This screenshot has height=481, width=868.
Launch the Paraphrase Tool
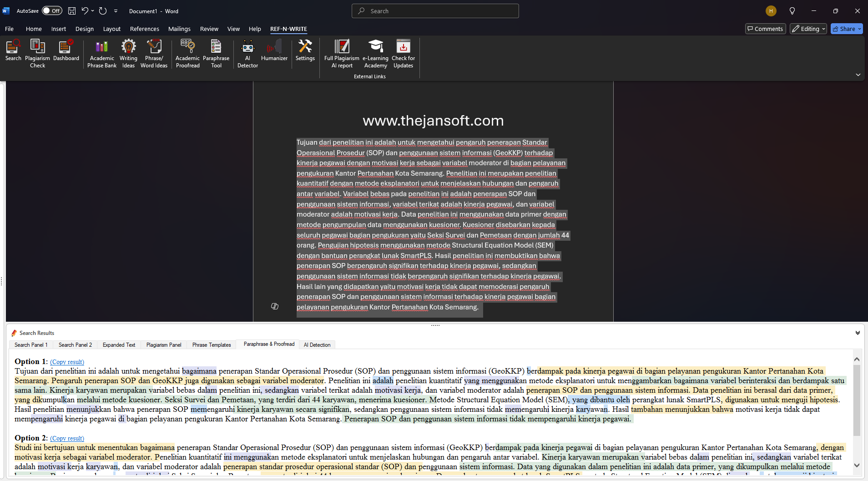(x=216, y=54)
